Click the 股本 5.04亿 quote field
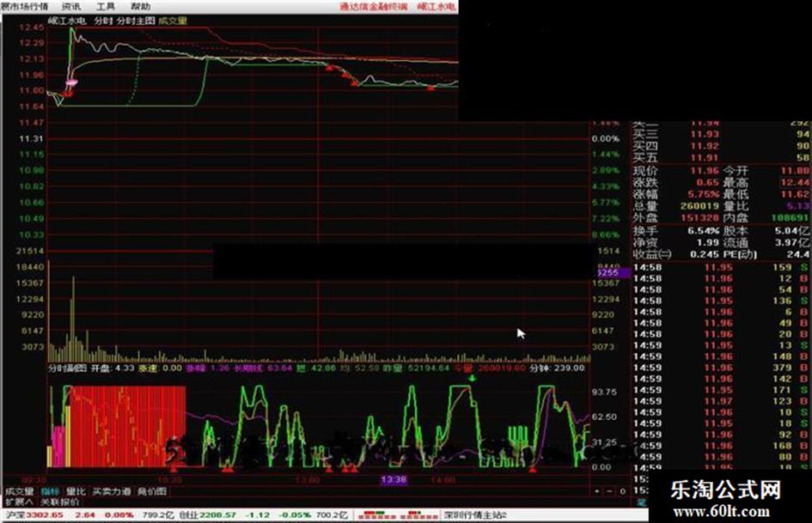812x523 pixels. pyautogui.click(x=766, y=231)
